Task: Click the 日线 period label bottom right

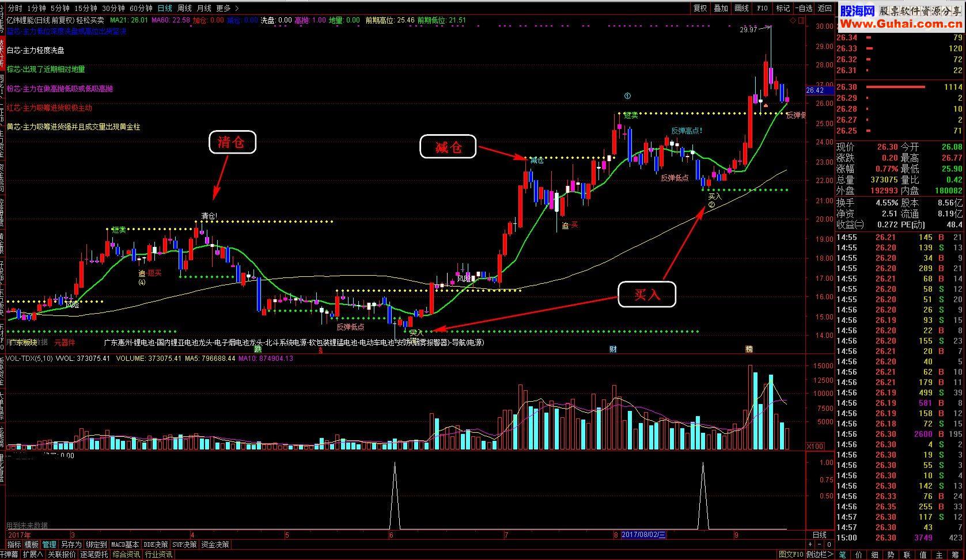Action: click(x=820, y=535)
